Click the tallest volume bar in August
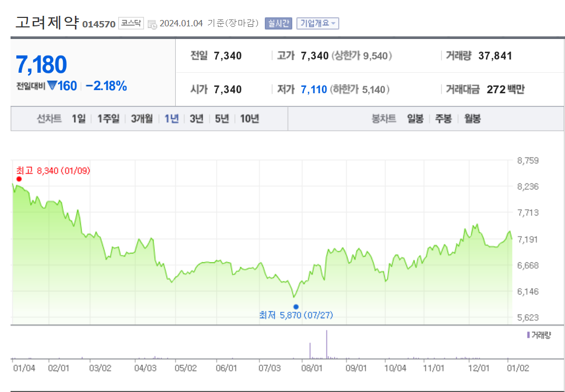 click(x=327, y=345)
